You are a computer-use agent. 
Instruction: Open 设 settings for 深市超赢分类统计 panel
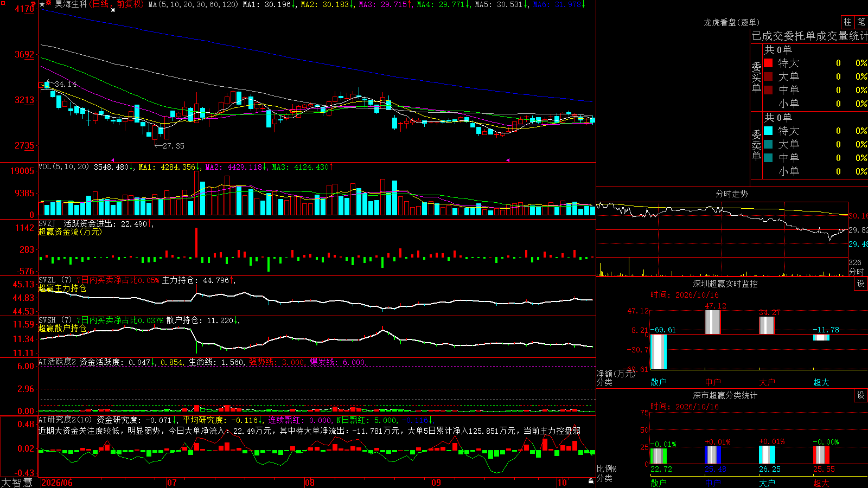pyautogui.click(x=861, y=395)
